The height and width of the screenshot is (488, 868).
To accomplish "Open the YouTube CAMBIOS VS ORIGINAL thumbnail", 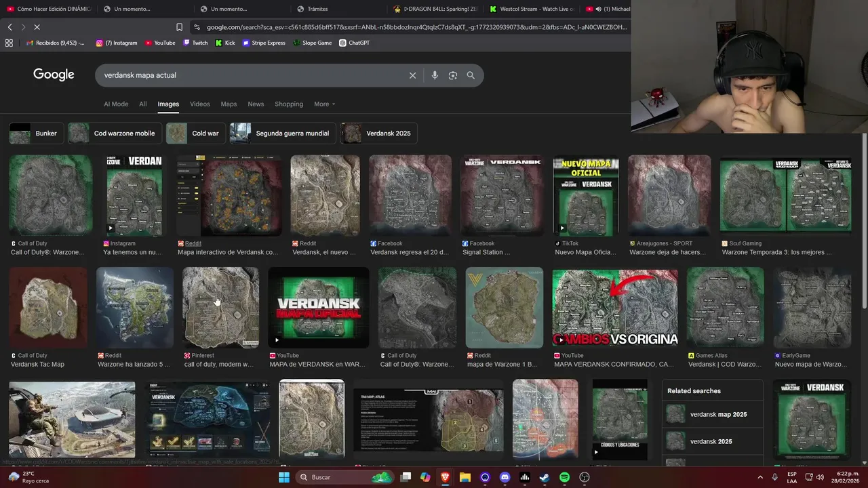I will (x=615, y=307).
